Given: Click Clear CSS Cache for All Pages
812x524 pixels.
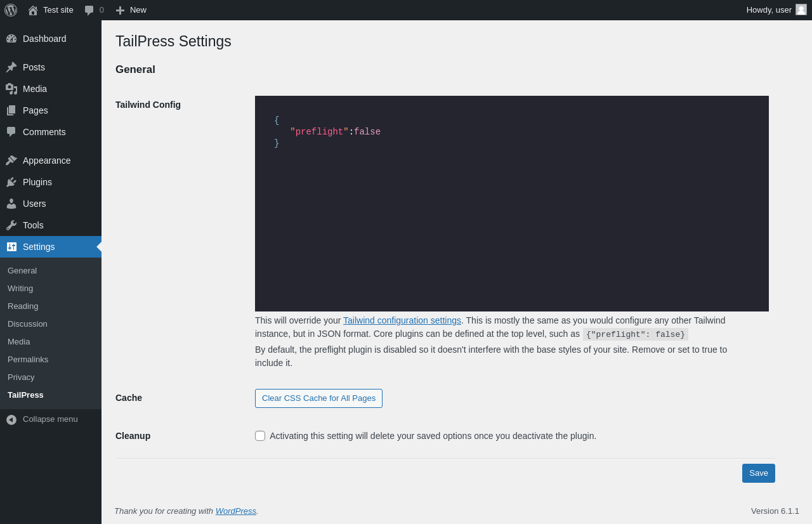Looking at the screenshot, I should [x=318, y=398].
